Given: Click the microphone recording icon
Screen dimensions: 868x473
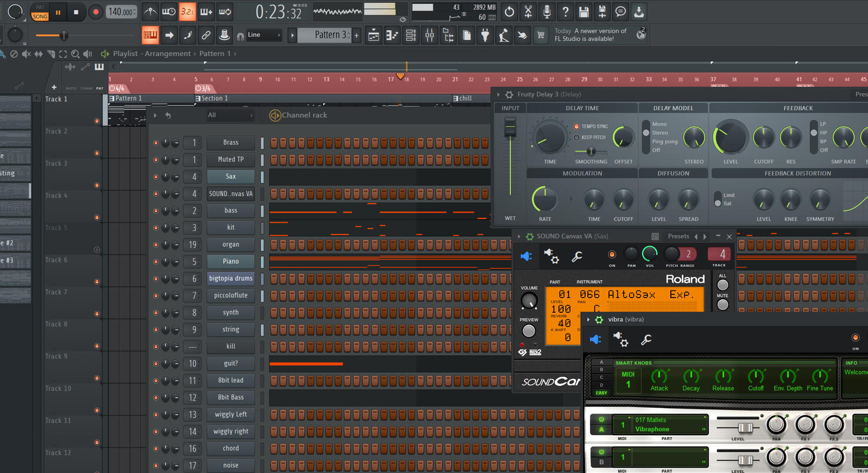Looking at the screenshot, I should click(547, 11).
